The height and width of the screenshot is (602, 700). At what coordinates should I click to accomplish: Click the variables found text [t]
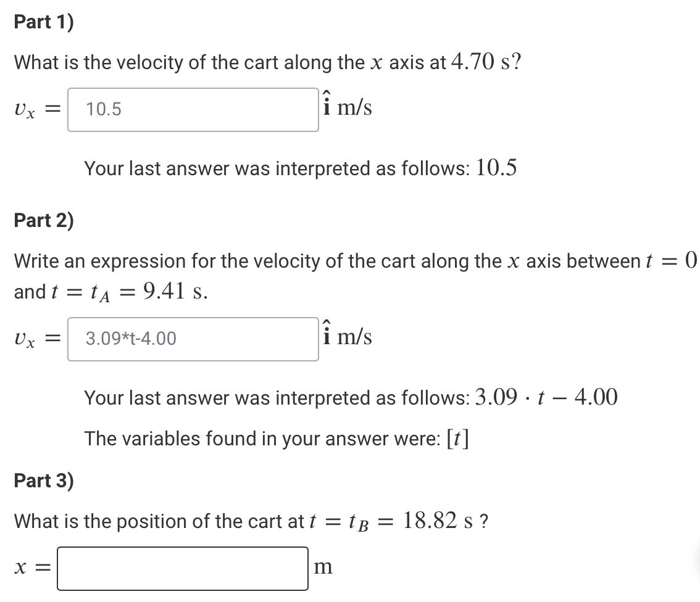[459, 439]
